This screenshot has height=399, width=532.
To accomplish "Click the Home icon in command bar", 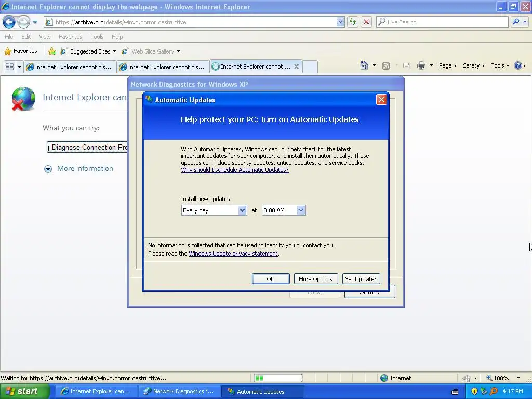I will (364, 65).
